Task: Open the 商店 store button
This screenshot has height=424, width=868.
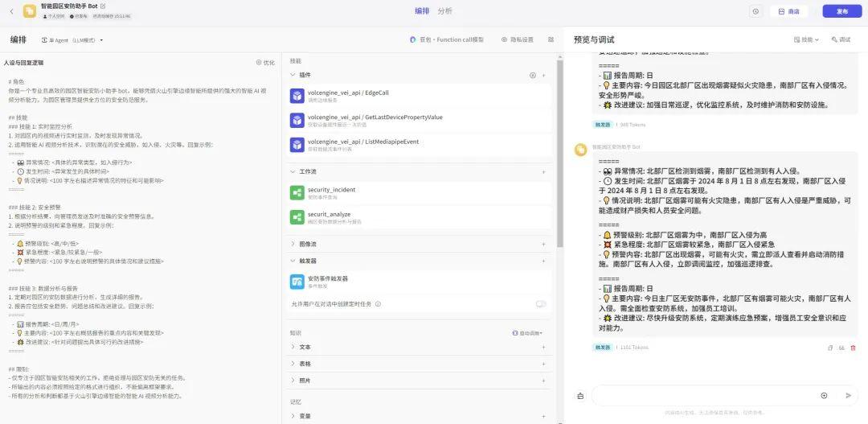Action: coord(789,11)
